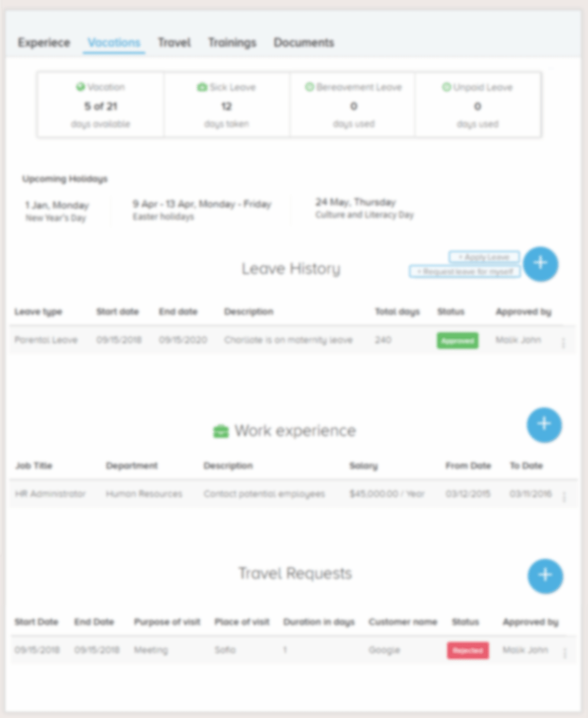Screen dimensions: 588x718
Task: Click the Leave History heading
Action: (291, 269)
